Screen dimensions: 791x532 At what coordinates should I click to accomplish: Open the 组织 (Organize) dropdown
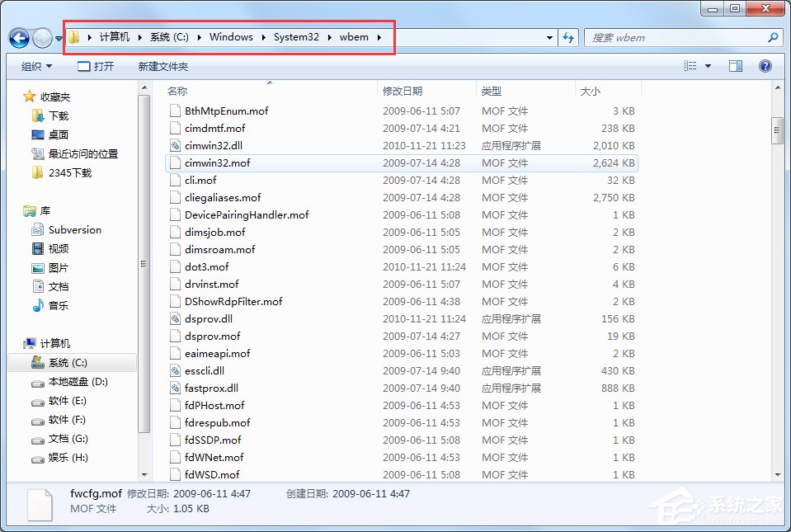(35, 66)
